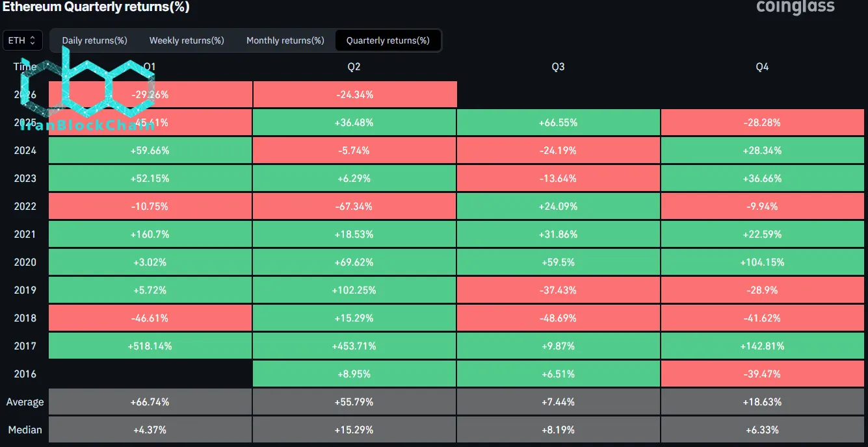Click the -10.75% cell for 2022
This screenshot has height=447, width=868.
pos(150,206)
